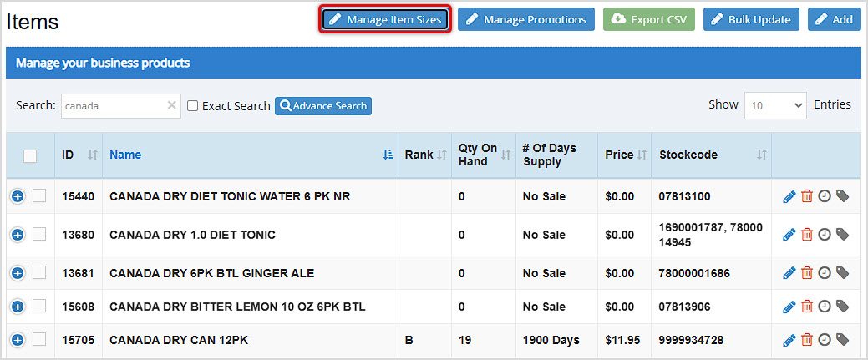Image resolution: width=868 pixels, height=360 pixels.
Task: Edit Canada Dry 6PK BTL Ginger Ale
Action: [x=789, y=273]
